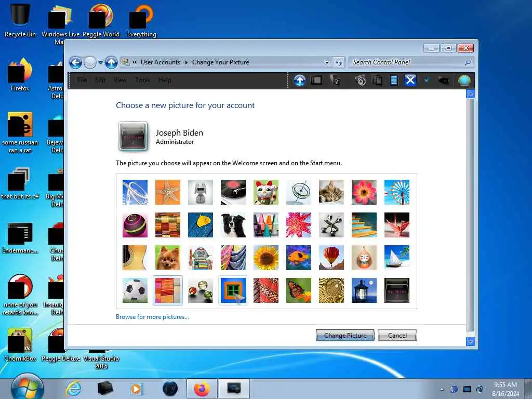Image resolution: width=532 pixels, height=399 pixels.
Task: Click the Change Picture button
Action: 345,336
